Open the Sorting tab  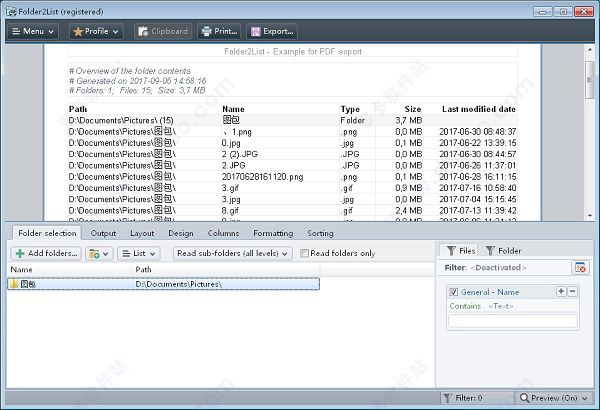click(320, 233)
